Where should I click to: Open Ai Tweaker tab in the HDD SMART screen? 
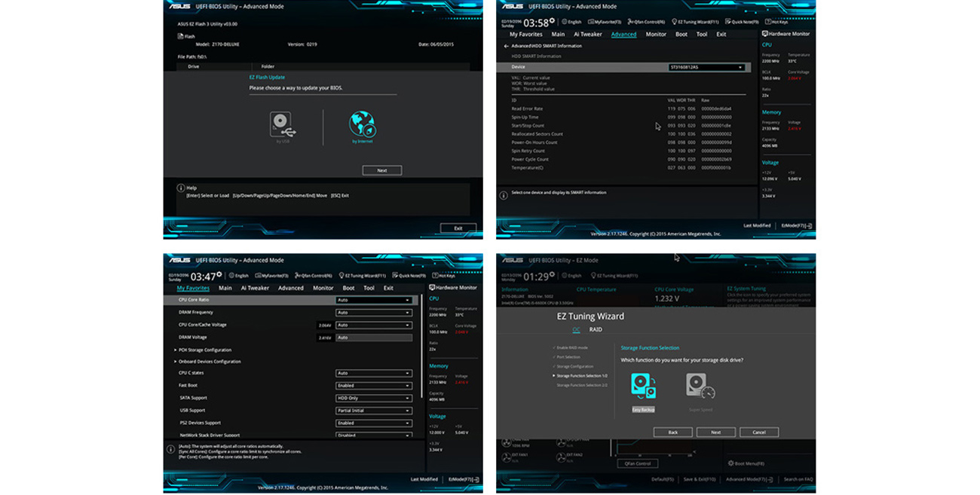(588, 34)
